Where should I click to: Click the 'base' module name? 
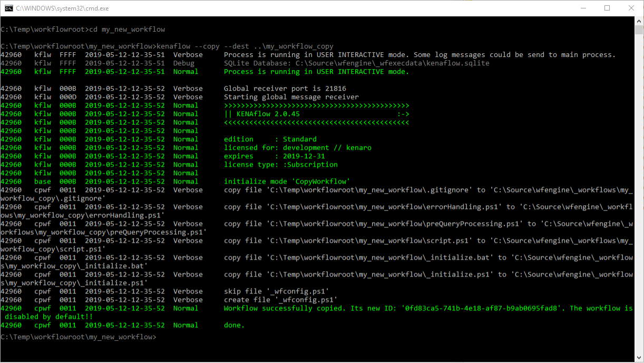coord(43,182)
